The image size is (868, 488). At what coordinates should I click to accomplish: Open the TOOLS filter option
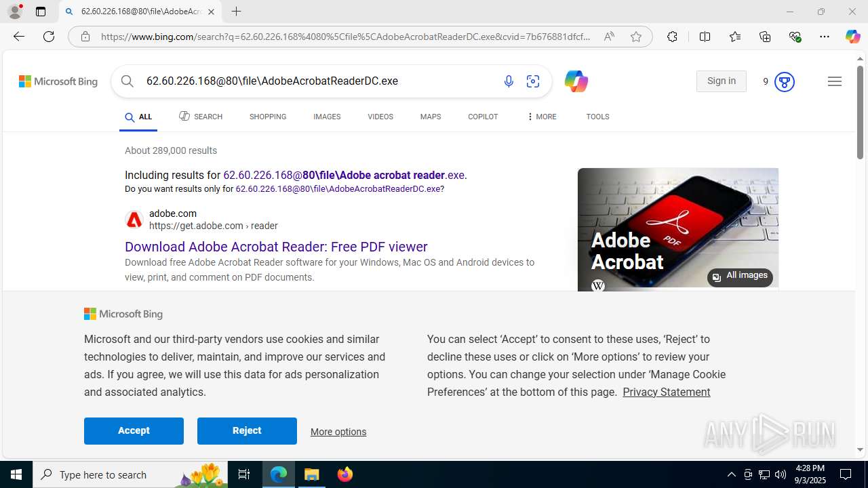pos(597,117)
